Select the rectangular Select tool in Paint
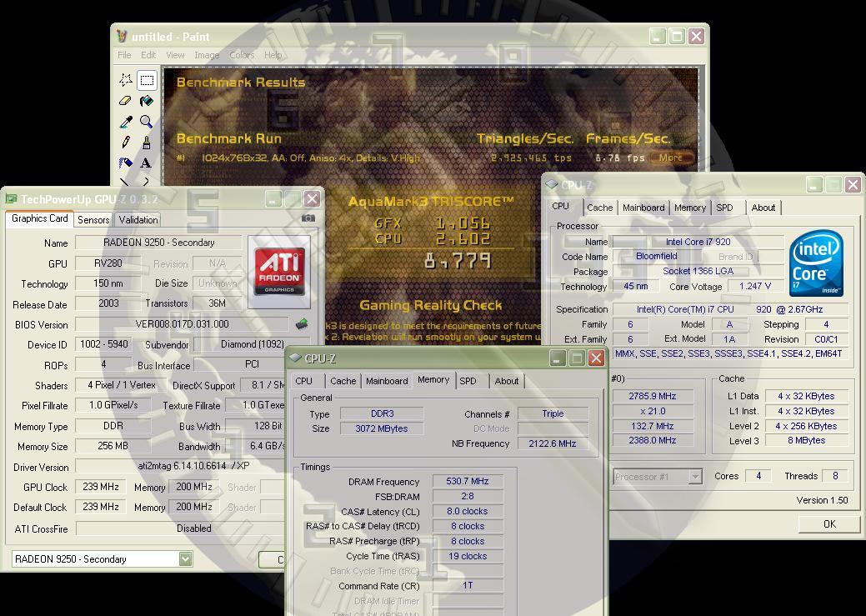 point(147,80)
